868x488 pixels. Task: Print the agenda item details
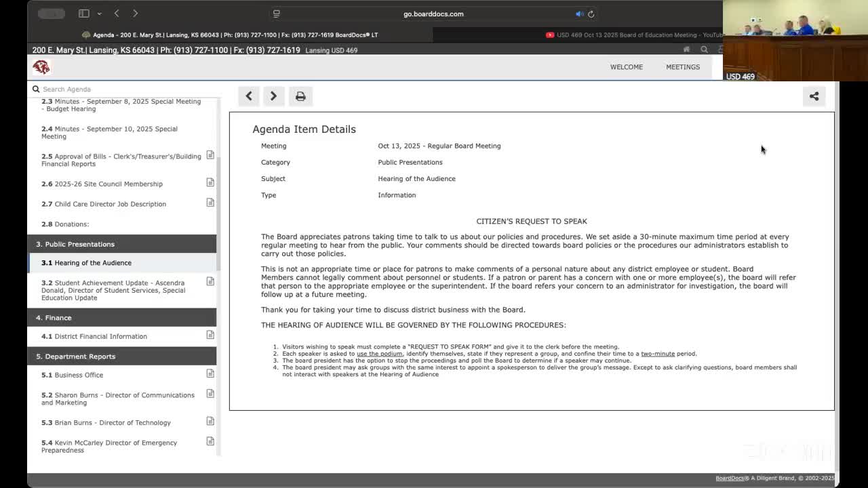pyautogui.click(x=300, y=96)
